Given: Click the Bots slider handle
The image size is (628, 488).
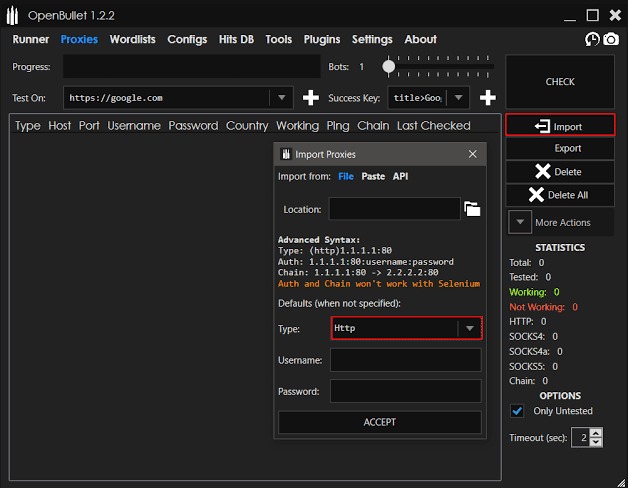Looking at the screenshot, I should coord(388,67).
